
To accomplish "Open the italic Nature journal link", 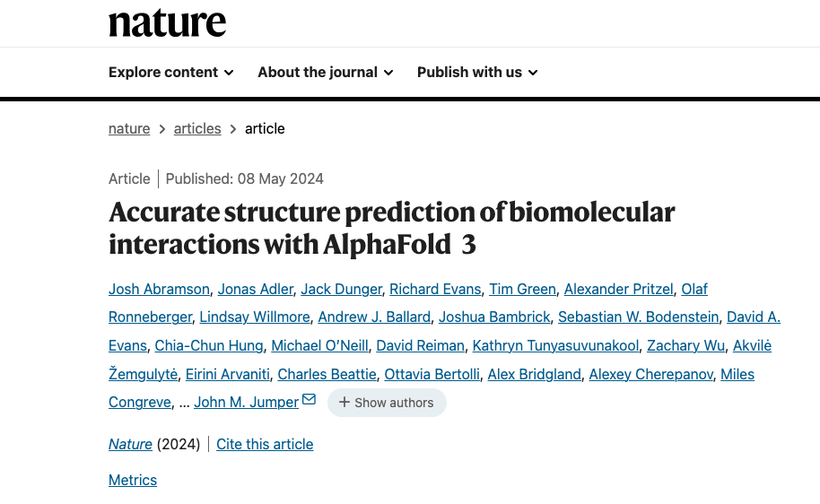I will point(130,445).
